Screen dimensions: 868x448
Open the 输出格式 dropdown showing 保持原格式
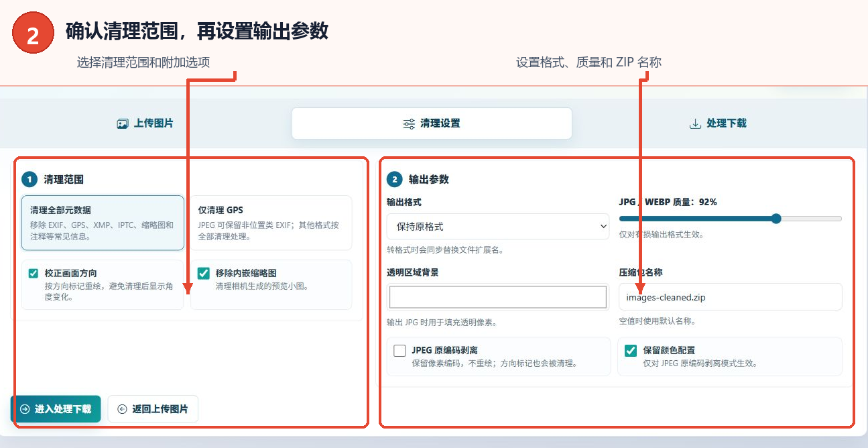pyautogui.click(x=498, y=227)
